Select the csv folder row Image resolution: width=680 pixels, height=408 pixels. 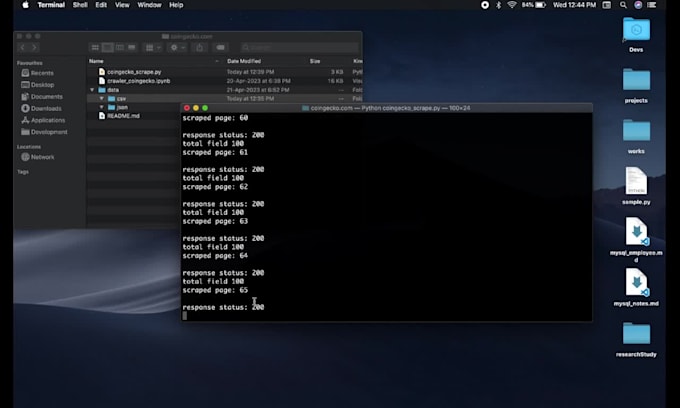click(x=225, y=98)
